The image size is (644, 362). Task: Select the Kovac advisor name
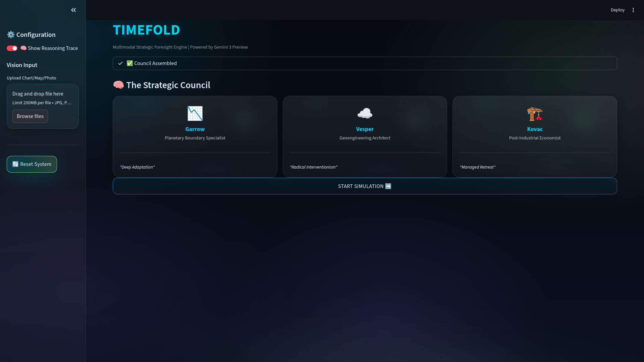click(x=535, y=129)
